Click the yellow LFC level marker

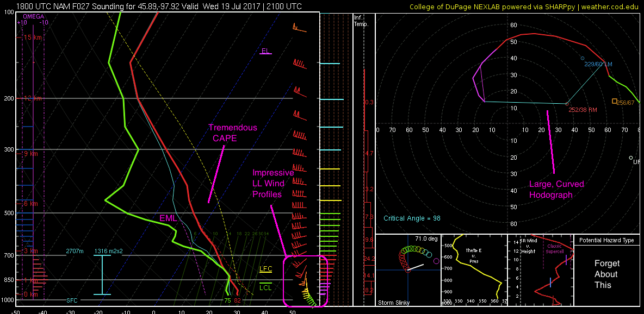pyautogui.click(x=265, y=269)
